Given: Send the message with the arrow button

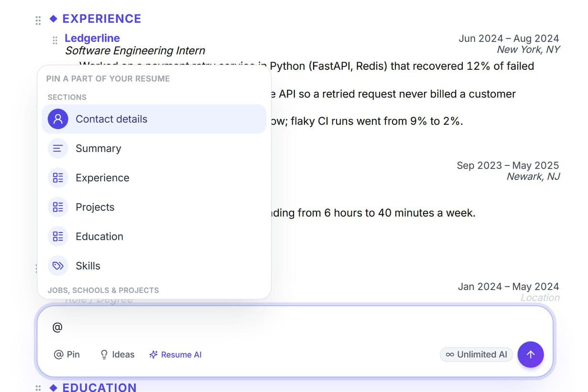Looking at the screenshot, I should coord(531,354).
